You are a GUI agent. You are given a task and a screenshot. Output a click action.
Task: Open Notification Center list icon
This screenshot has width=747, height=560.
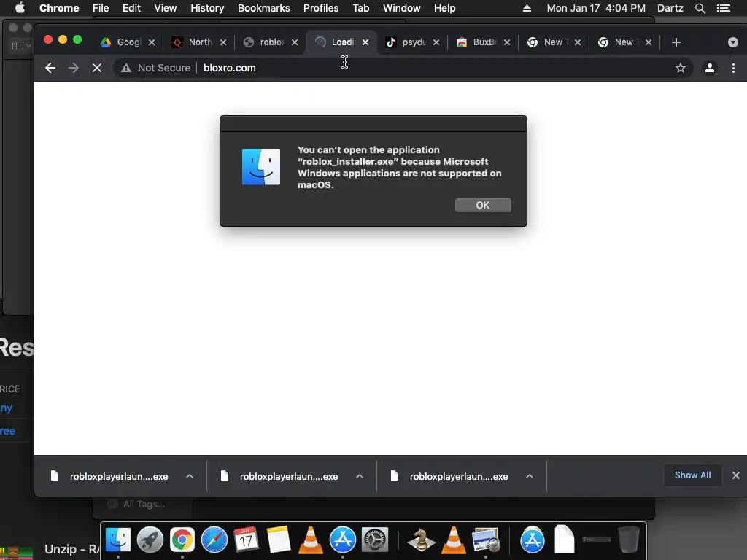[724, 8]
